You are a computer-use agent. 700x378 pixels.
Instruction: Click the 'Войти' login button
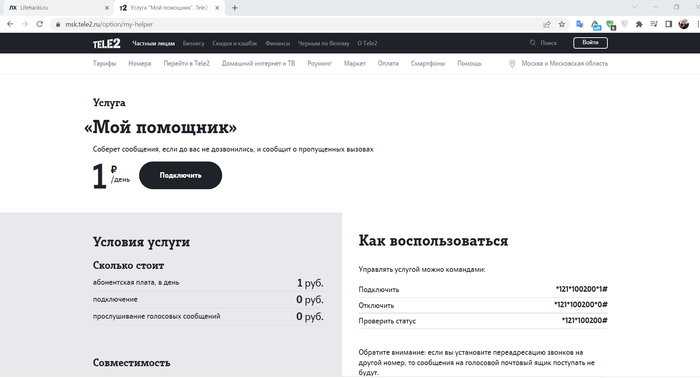click(590, 43)
